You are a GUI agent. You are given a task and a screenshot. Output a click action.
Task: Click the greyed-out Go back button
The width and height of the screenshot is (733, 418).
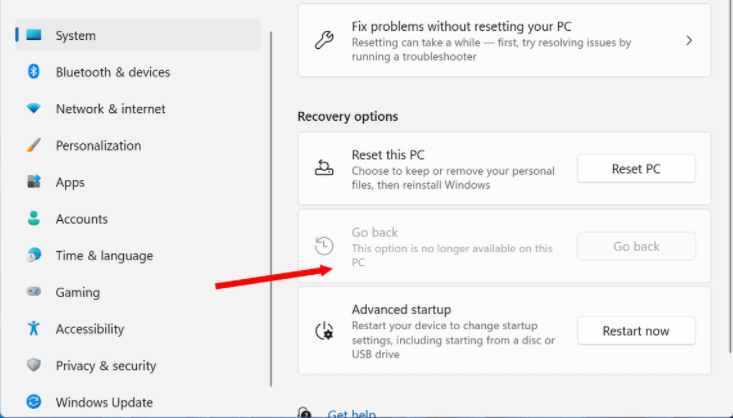(636, 246)
